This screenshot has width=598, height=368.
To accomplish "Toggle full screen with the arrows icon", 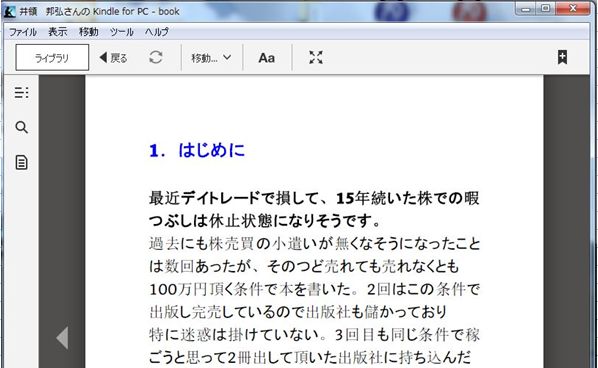I will tap(316, 58).
